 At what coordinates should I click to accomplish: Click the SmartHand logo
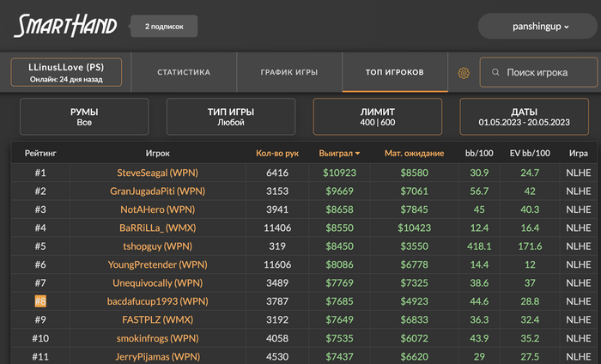(65, 26)
